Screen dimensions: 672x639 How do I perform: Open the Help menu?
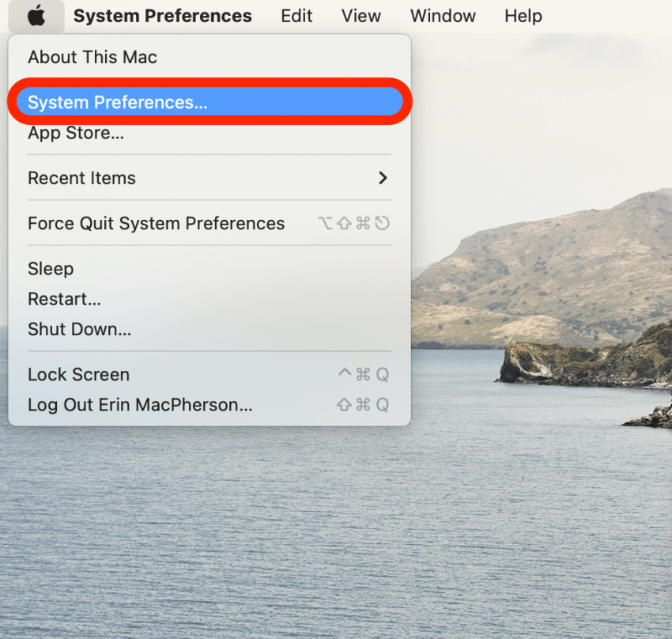pos(523,16)
